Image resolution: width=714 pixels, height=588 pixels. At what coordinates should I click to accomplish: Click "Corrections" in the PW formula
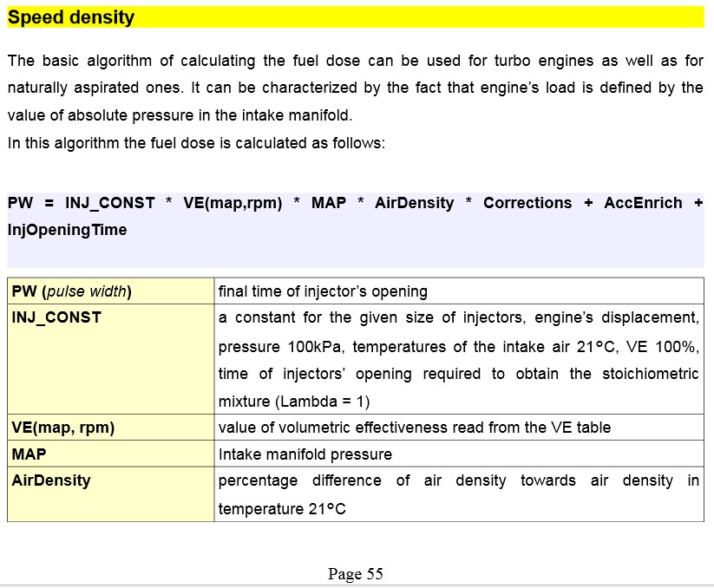(x=527, y=203)
